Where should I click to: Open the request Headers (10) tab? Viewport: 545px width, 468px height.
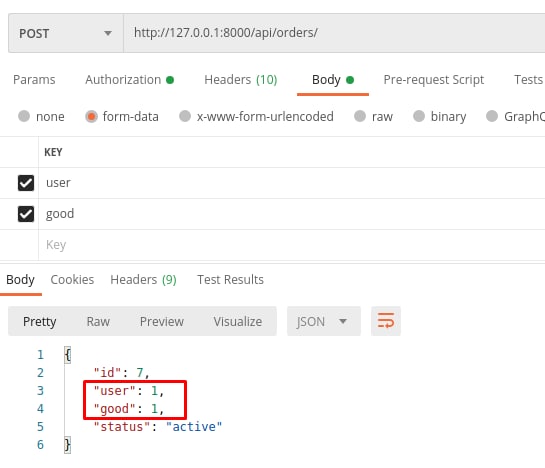(x=241, y=80)
